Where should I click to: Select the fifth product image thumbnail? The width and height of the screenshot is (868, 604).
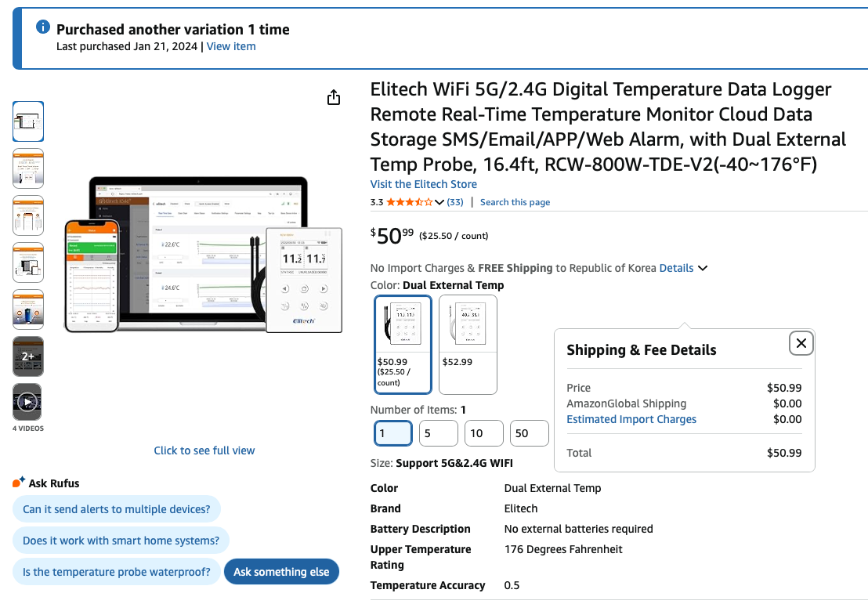(x=28, y=309)
